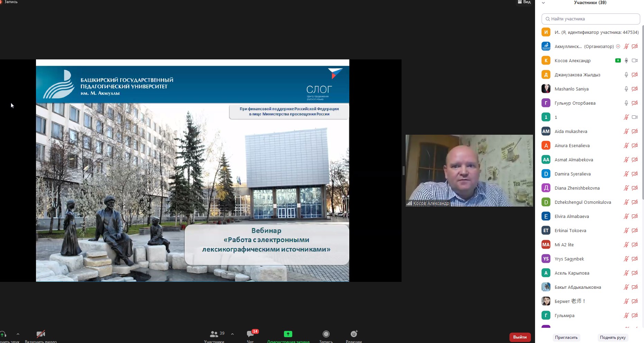Click muted mic icon beside Aida mukasheva
This screenshot has width=644, height=343.
pos(626,131)
